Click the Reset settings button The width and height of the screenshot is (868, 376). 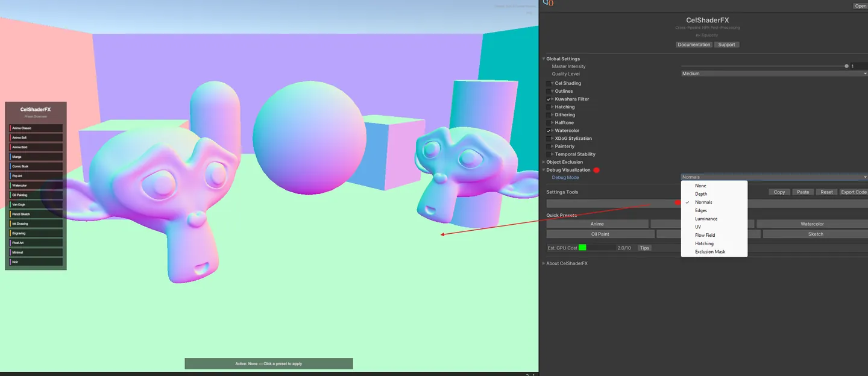tap(826, 192)
